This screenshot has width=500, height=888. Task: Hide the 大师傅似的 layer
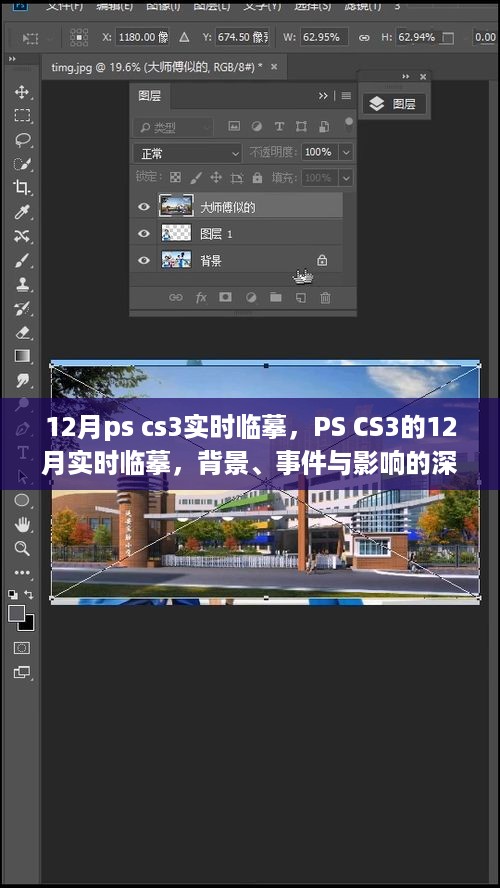coord(144,207)
